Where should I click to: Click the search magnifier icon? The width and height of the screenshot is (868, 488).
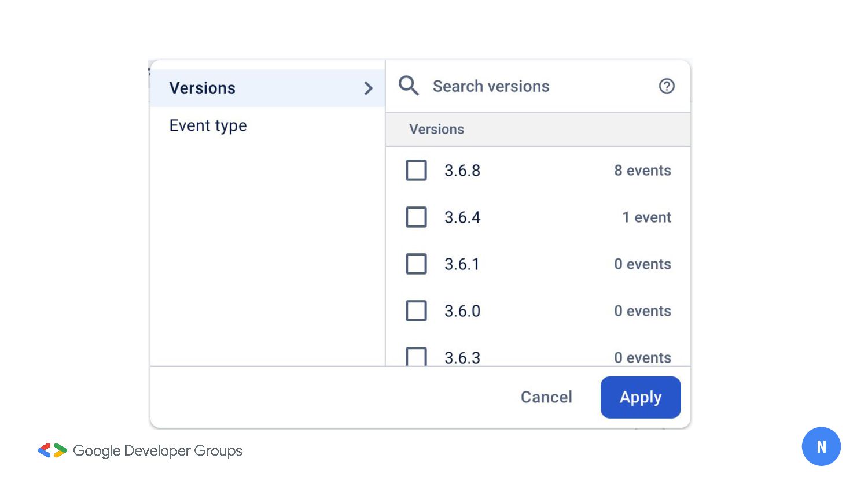coord(409,86)
